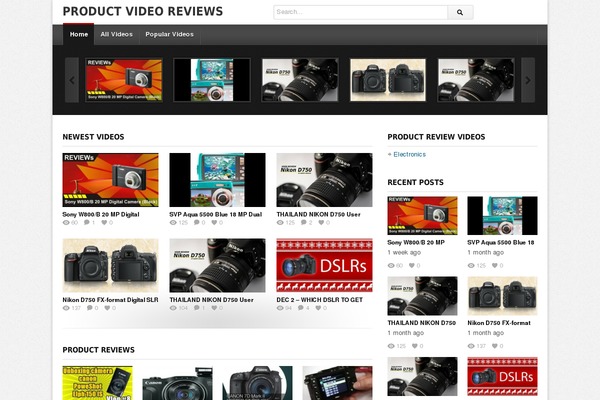This screenshot has width=600, height=400.
Task: Open the All Videos tab
Action: click(x=116, y=34)
